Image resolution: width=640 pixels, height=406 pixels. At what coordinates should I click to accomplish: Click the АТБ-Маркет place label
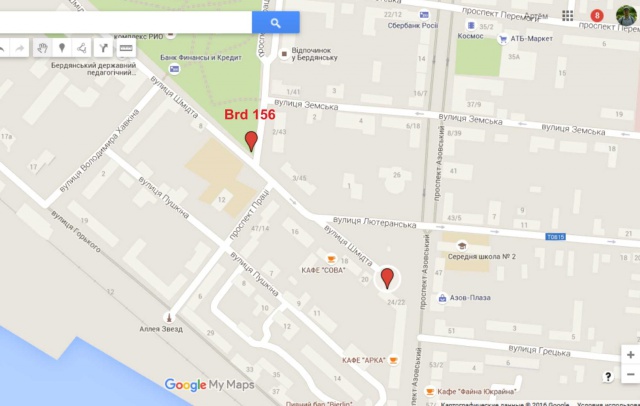click(x=531, y=39)
